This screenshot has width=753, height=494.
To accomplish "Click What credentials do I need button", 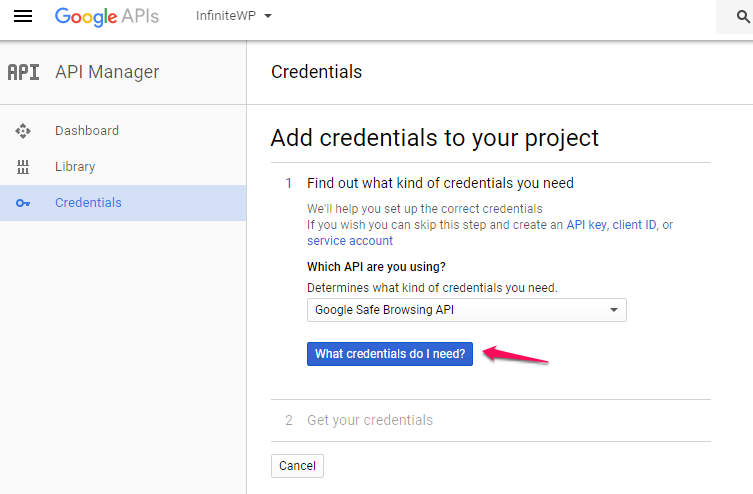I will pos(390,354).
